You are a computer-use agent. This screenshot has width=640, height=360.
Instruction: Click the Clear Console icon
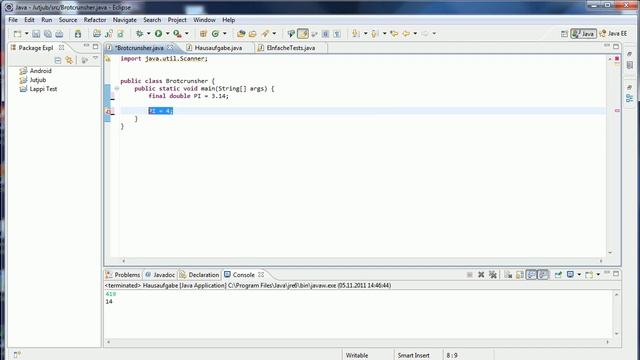click(508, 275)
